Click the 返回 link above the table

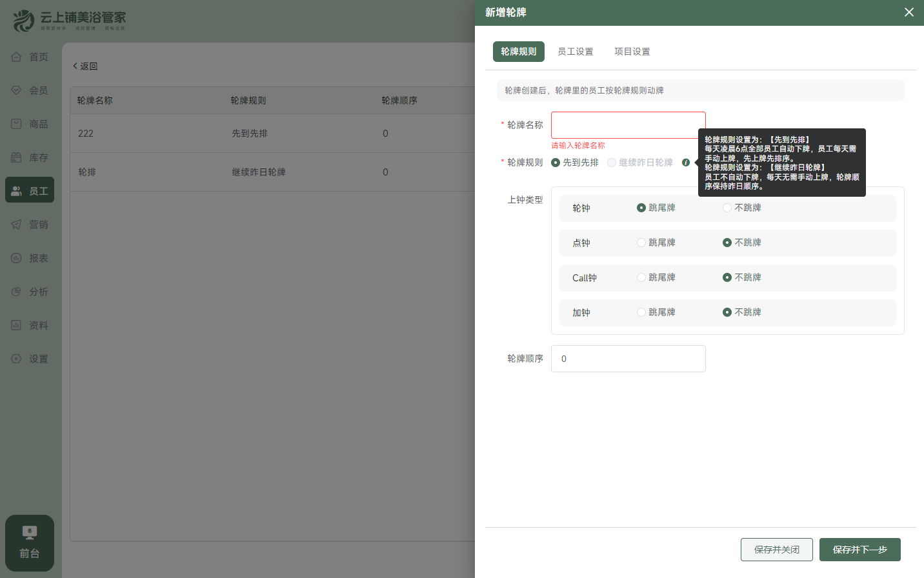pos(85,66)
